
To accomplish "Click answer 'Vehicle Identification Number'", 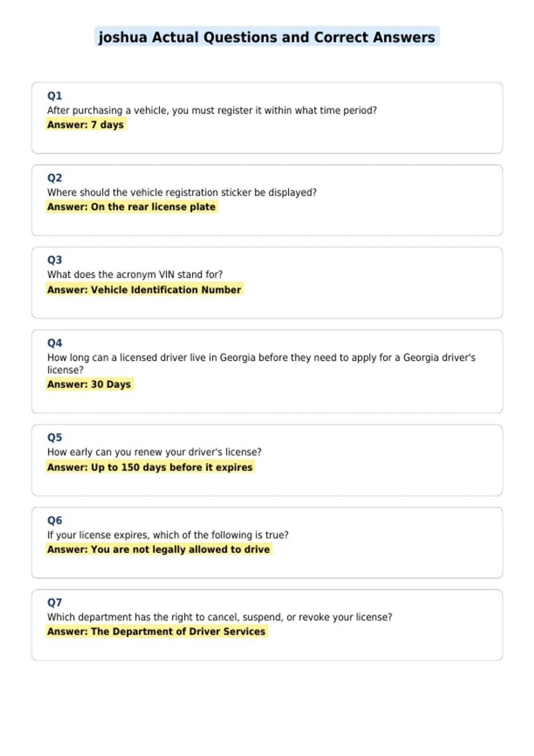I will [145, 290].
